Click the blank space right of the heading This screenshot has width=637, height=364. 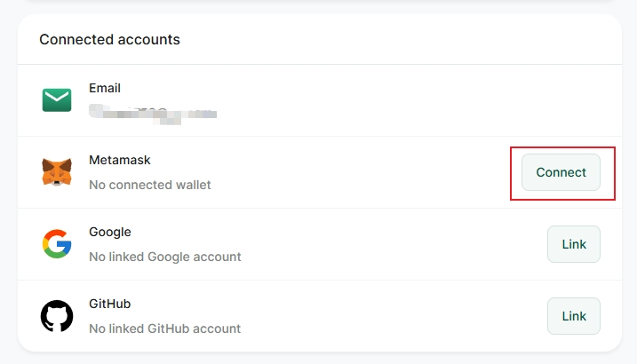400,40
